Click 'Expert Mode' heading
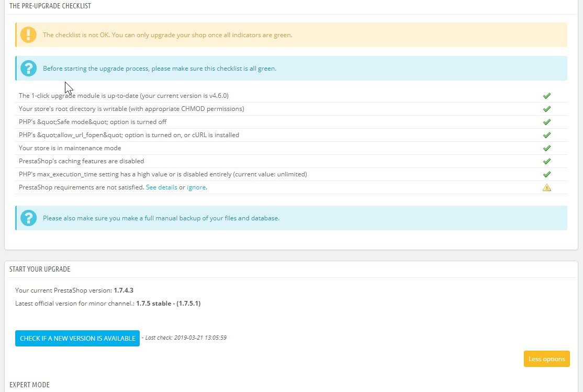583x392 pixels. pos(29,385)
